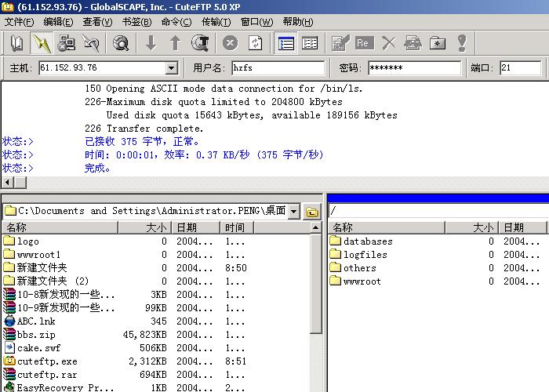Select the EasyRecovery Pr... file

tap(59, 387)
